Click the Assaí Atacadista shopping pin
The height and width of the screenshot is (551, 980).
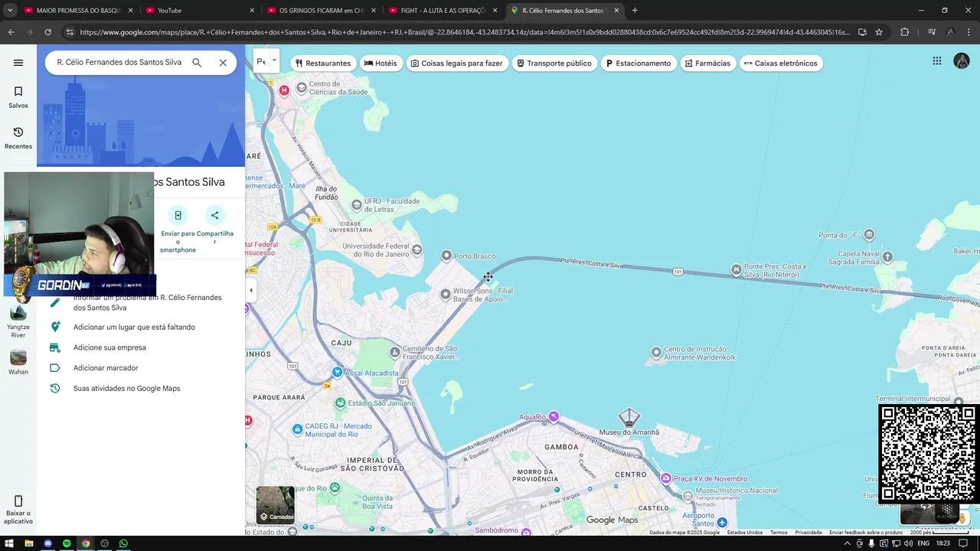[338, 372]
